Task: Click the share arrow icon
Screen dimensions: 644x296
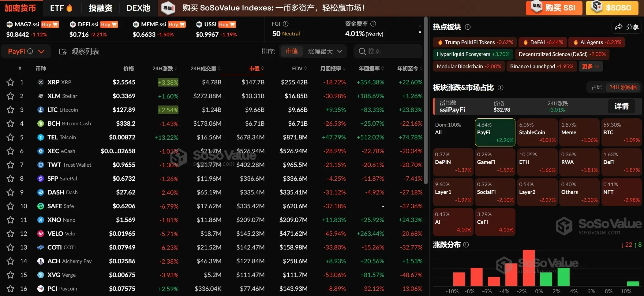Action: tap(619, 27)
